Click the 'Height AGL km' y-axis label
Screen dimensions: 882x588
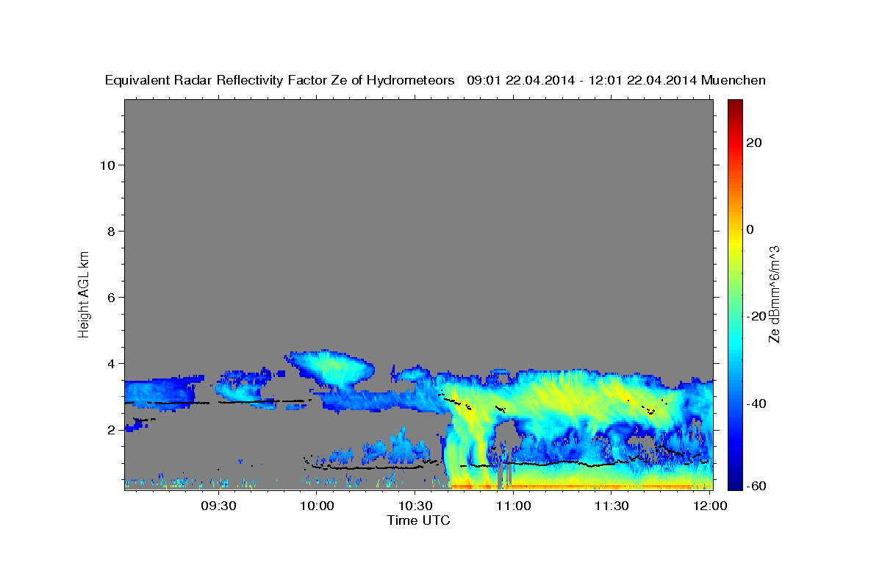tap(84, 293)
